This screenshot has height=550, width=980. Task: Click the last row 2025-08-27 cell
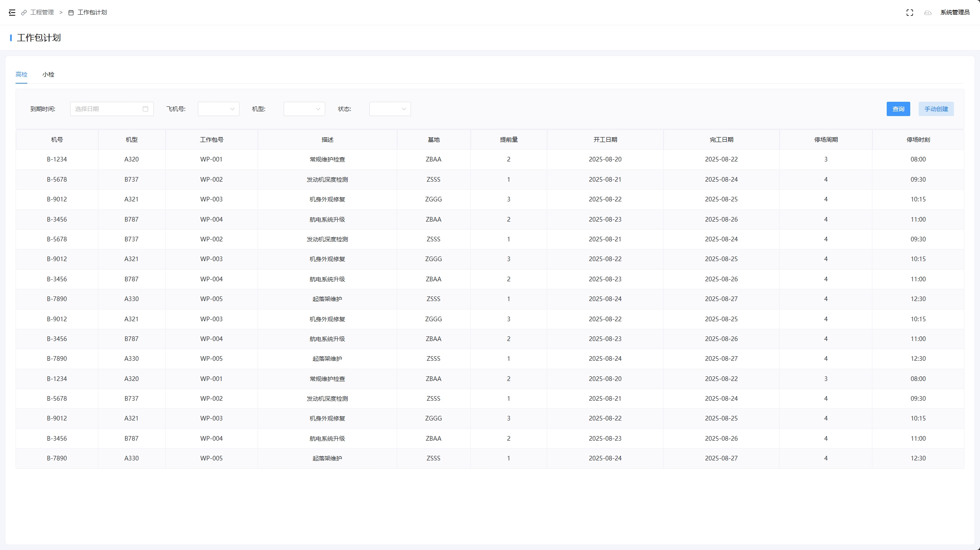coord(722,458)
